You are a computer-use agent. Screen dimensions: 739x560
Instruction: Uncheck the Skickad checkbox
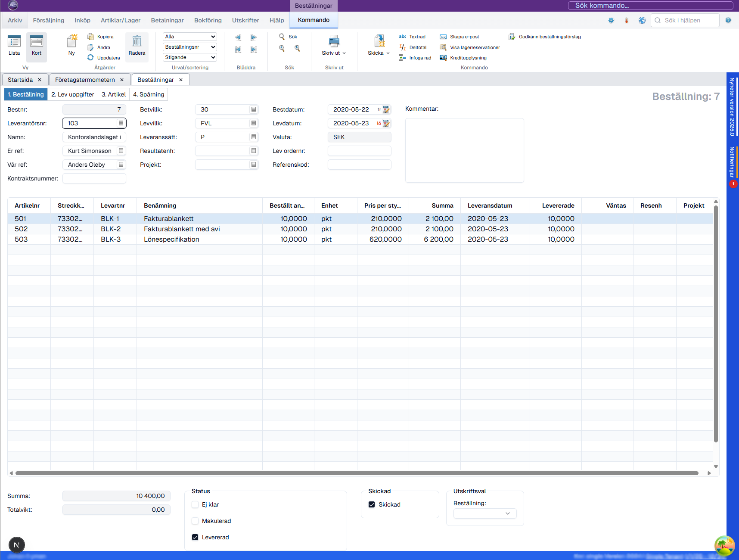point(372,504)
